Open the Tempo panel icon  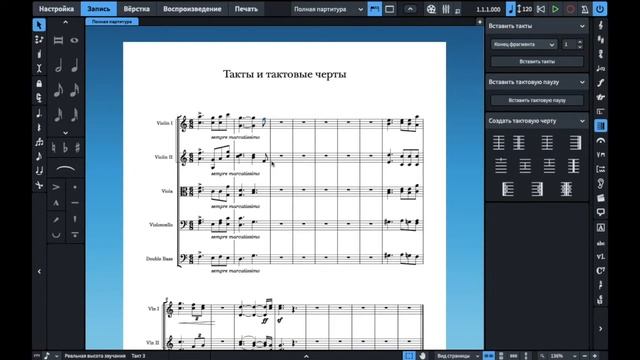pyautogui.click(x=600, y=69)
